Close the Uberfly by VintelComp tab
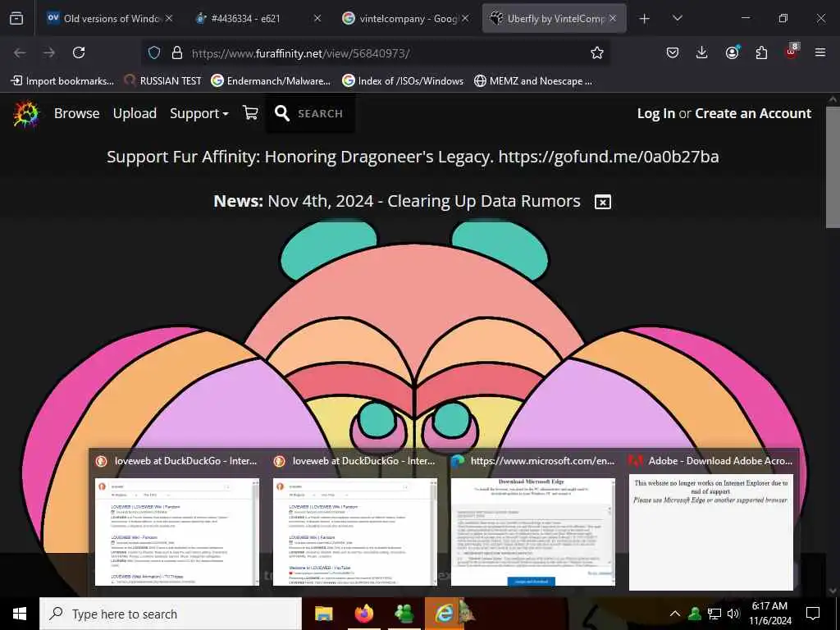The height and width of the screenshot is (630, 840). (613, 18)
